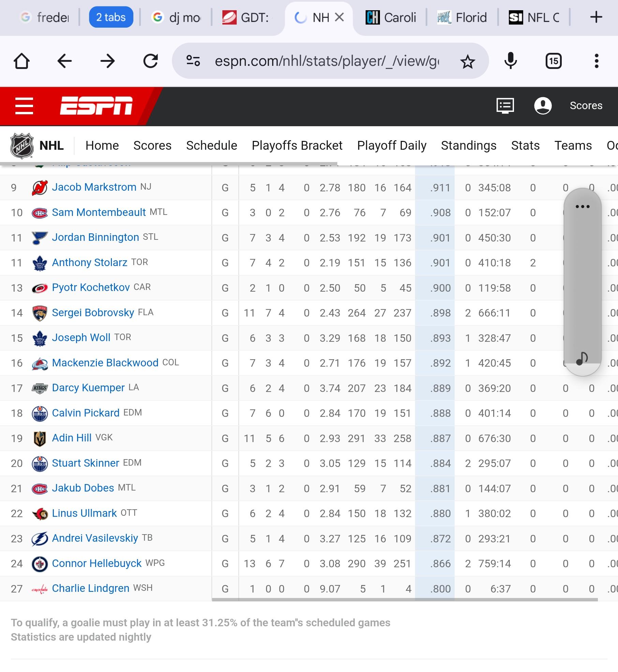Viewport: 618px width, 672px height.
Task: Open Sergei Bobrovsky player link
Action: click(93, 313)
